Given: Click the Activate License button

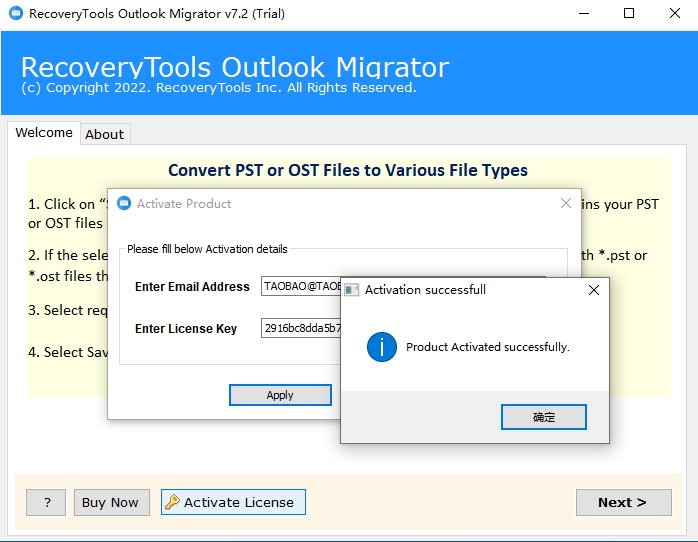Looking at the screenshot, I should [x=233, y=502].
